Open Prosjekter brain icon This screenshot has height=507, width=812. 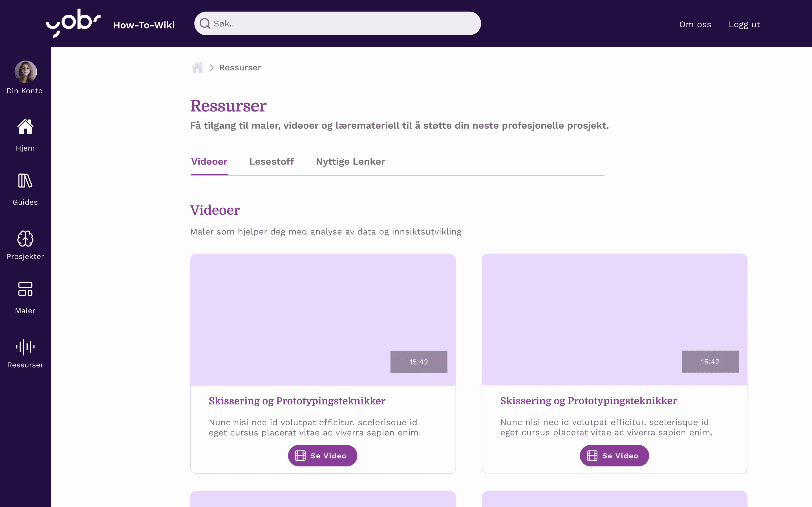pos(25,239)
